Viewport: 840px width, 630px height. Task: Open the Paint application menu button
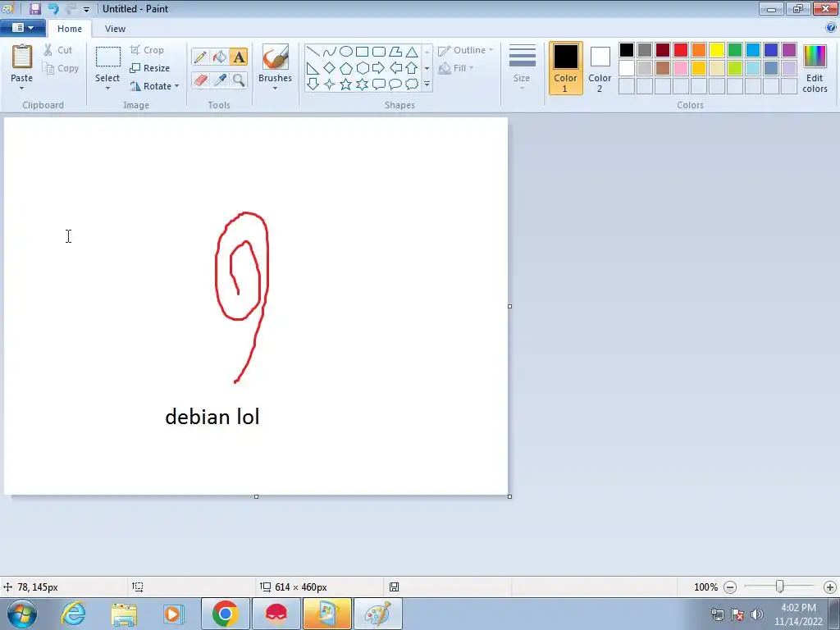(22, 28)
